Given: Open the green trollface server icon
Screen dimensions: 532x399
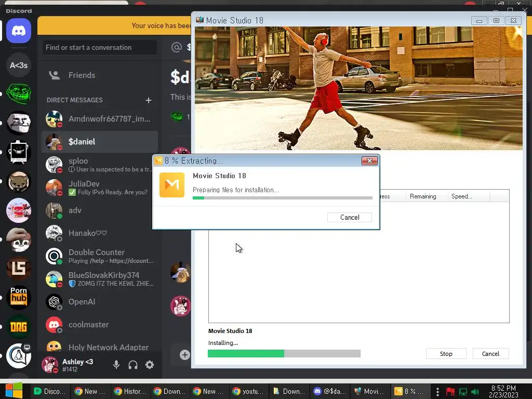Looking at the screenshot, I should pyautogui.click(x=19, y=94).
